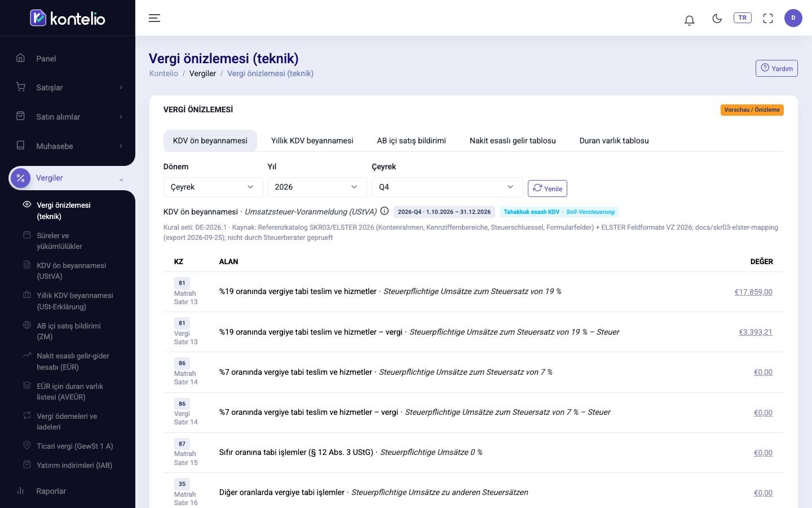Screen dimensions: 812x508
Task: Enter fullscreen mode
Action: (768, 19)
